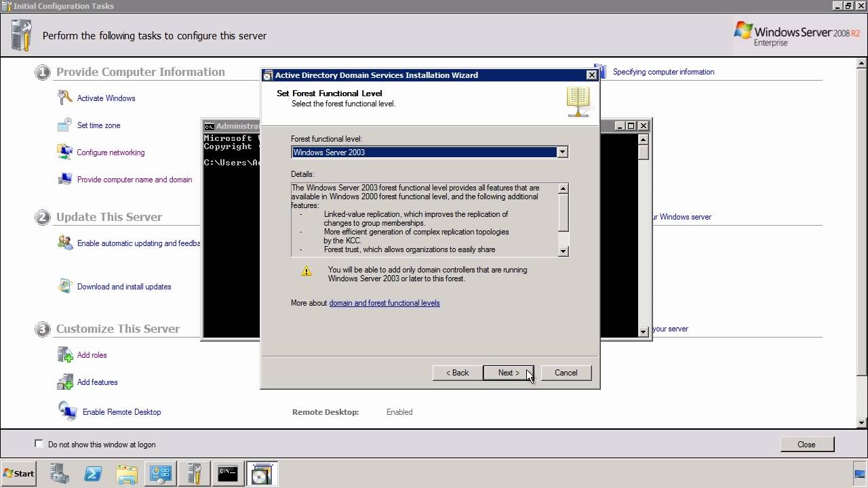The image size is (868, 488).
Task: Switch to Initial Configuration Tasks taskbar button
Action: point(194,474)
